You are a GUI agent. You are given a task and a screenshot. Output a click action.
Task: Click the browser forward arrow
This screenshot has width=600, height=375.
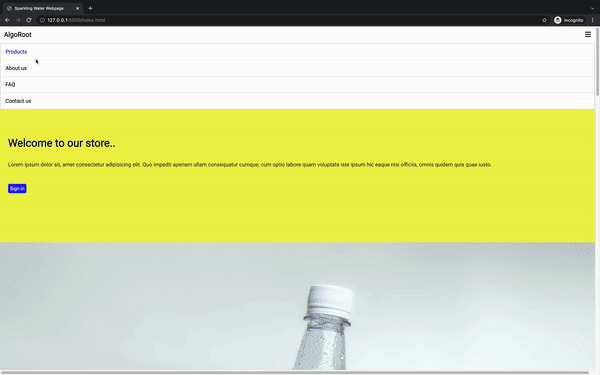18,20
